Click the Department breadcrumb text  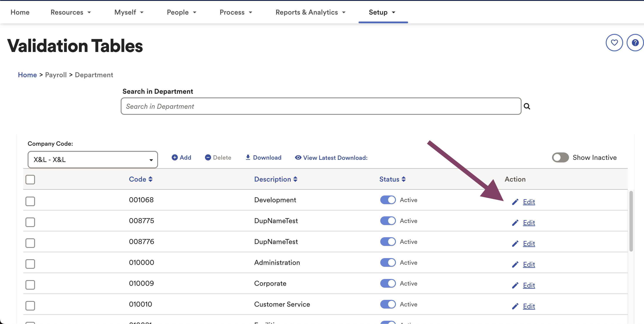tap(94, 75)
